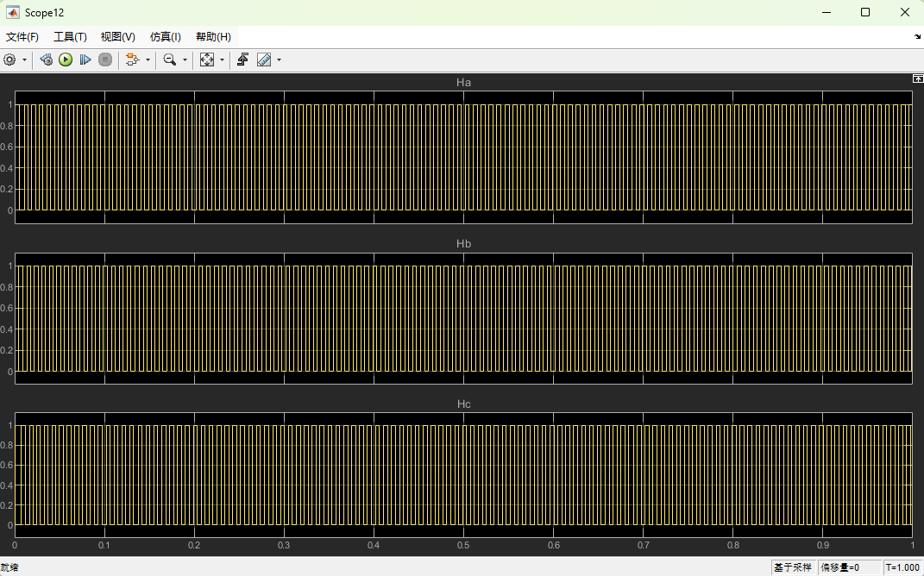Run the simulation with the green play button
Screen dimensions: 924x576
66,59
